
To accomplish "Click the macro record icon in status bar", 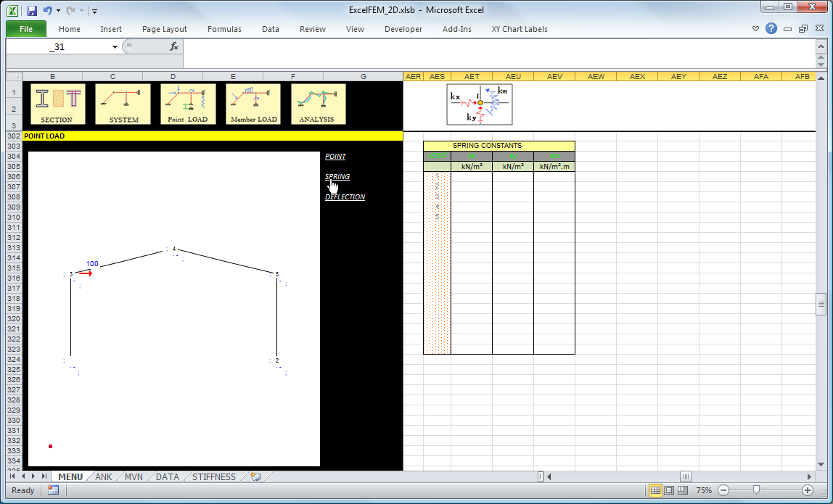I will click(53, 490).
